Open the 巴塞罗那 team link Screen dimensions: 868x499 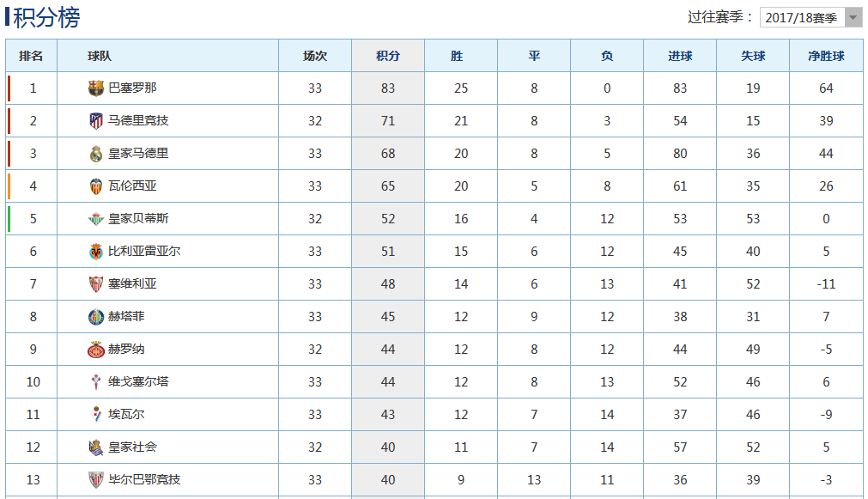point(132,88)
